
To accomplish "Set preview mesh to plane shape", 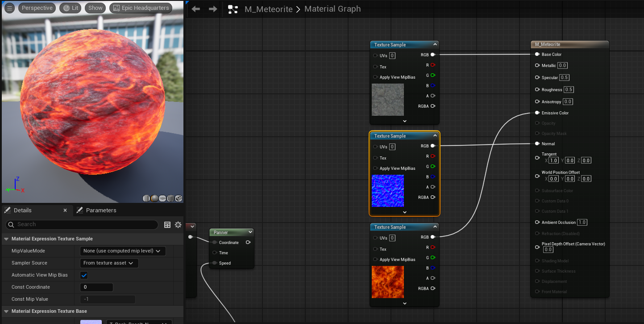I will pyautogui.click(x=162, y=198).
